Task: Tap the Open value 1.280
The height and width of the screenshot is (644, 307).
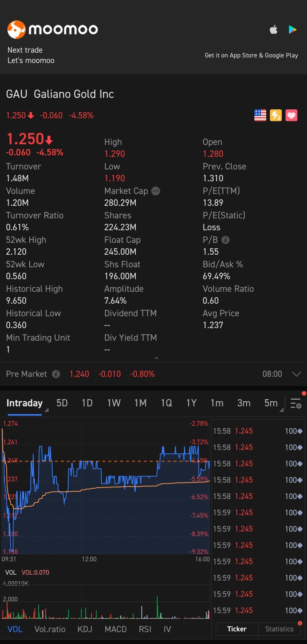Action: [x=213, y=154]
